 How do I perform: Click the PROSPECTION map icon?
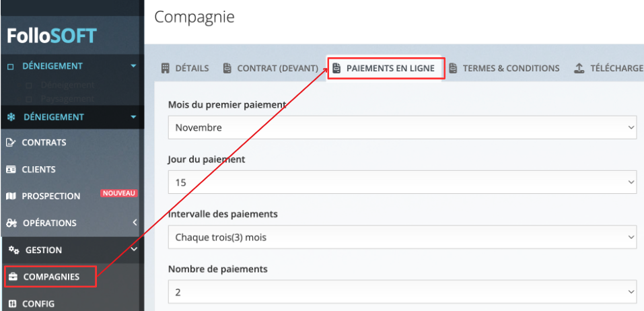coord(11,196)
